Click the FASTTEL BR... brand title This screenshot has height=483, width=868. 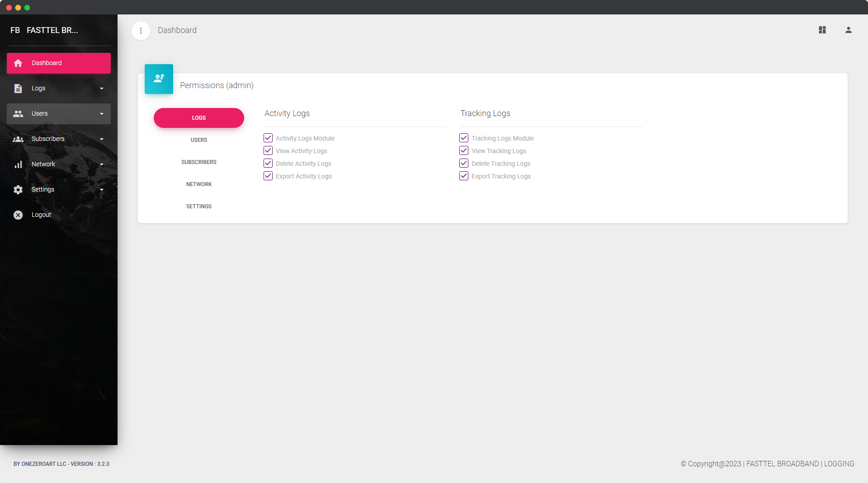pyautogui.click(x=52, y=30)
